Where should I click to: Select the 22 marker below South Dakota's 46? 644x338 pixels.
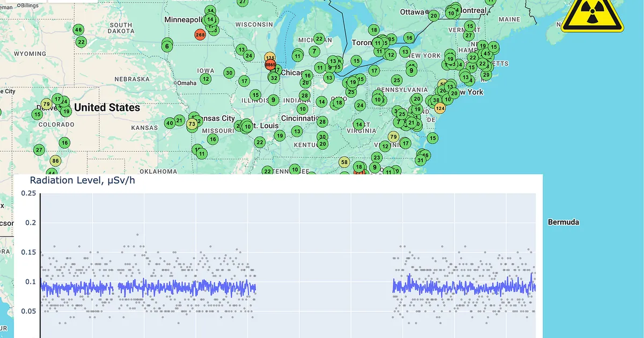tap(81, 42)
